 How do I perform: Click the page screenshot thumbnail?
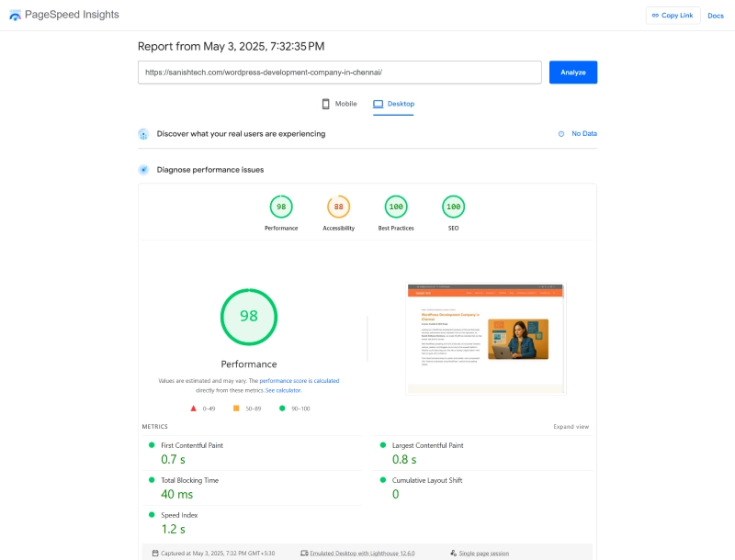click(x=486, y=339)
